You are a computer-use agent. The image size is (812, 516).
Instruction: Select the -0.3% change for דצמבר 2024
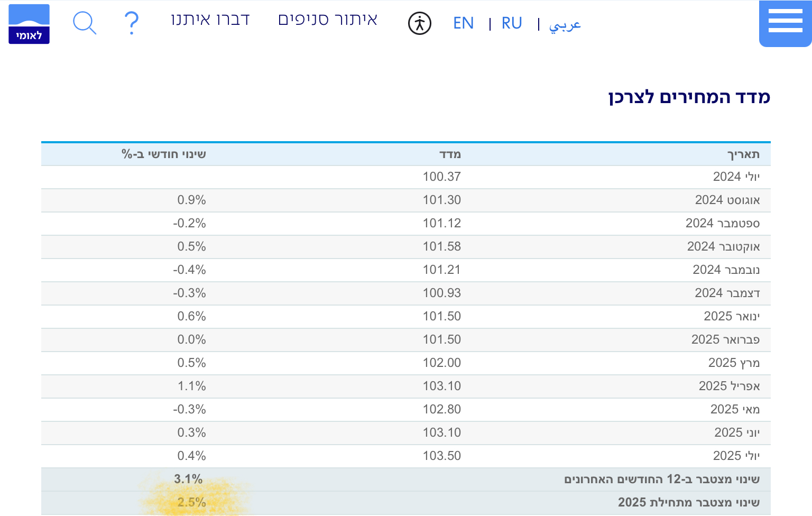click(x=189, y=293)
